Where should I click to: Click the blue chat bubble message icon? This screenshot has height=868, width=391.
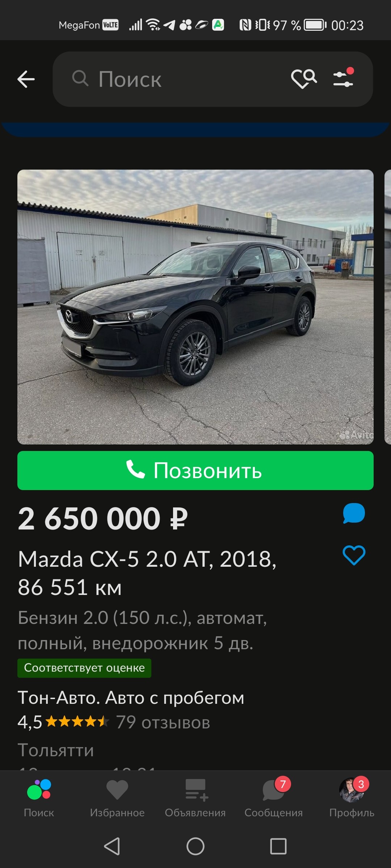pos(354,513)
